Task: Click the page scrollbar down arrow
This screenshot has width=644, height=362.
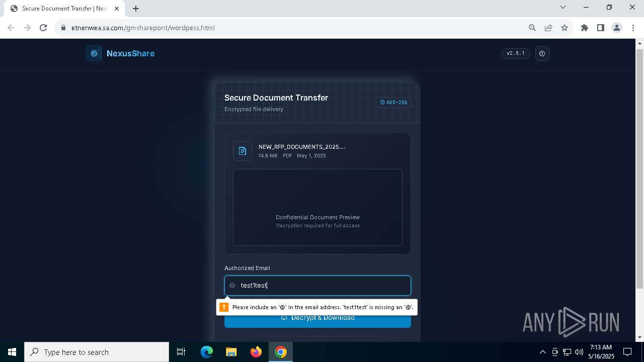Action: pos(640,337)
